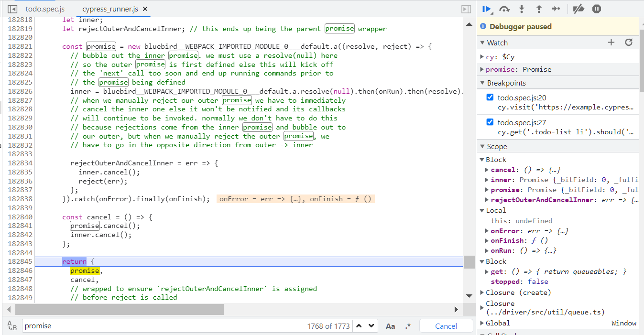
Task: Step out of current function
Action: [539, 9]
